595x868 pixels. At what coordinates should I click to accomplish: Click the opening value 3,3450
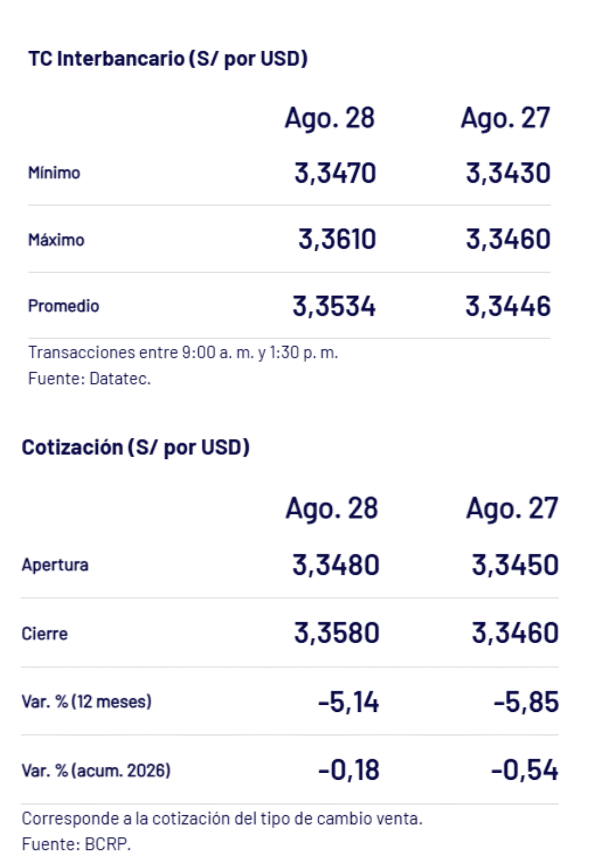(x=515, y=565)
